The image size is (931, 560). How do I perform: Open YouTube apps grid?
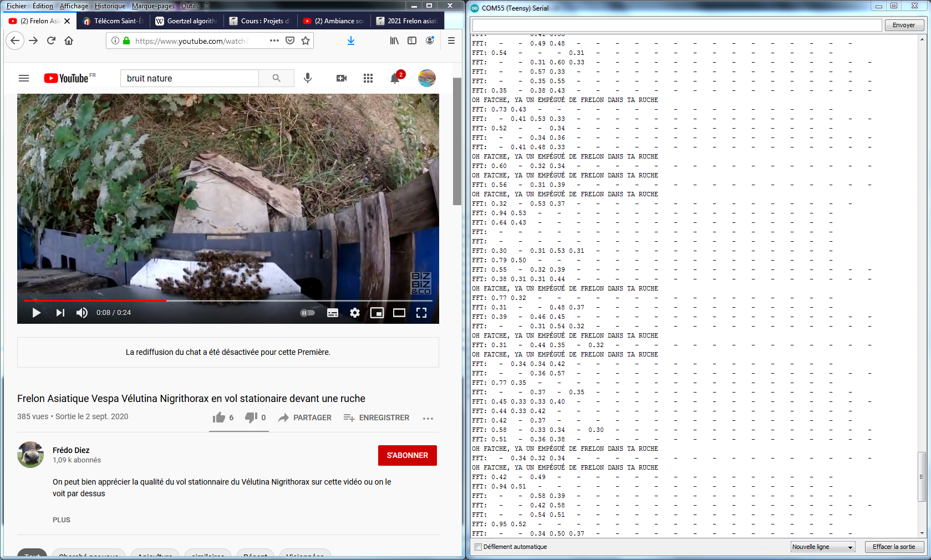[x=368, y=78]
